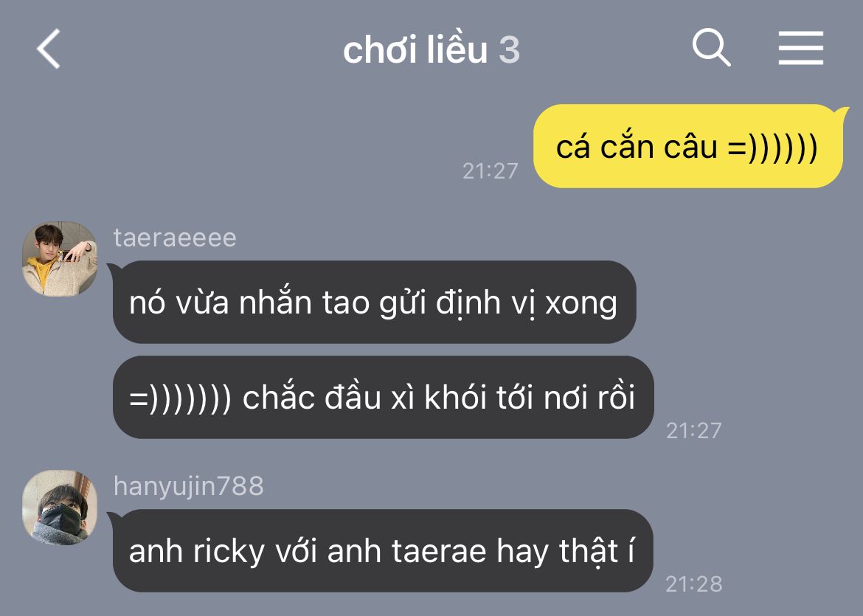Tap the word ricky in last message
This screenshot has height=616, width=863.
pyautogui.click(x=229, y=552)
